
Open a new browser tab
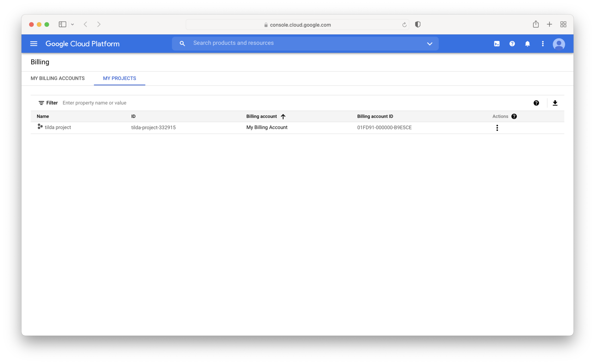pyautogui.click(x=549, y=24)
